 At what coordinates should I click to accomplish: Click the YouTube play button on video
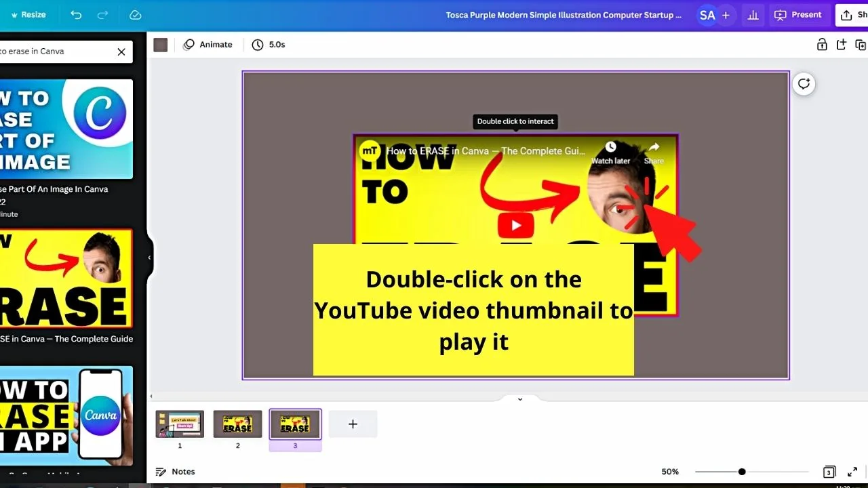(516, 226)
